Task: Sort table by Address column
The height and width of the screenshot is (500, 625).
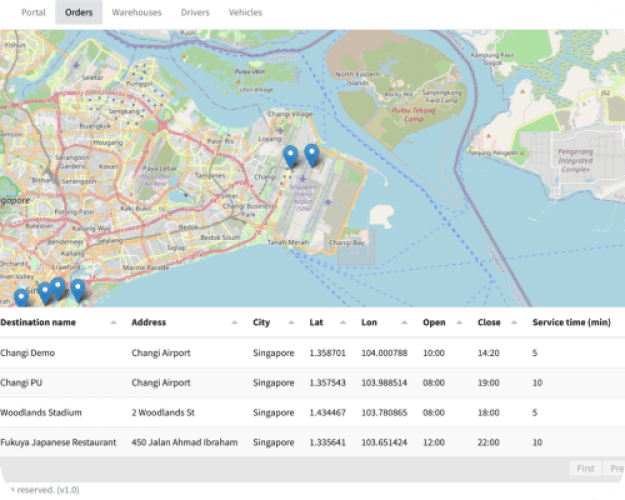Action: click(x=184, y=322)
